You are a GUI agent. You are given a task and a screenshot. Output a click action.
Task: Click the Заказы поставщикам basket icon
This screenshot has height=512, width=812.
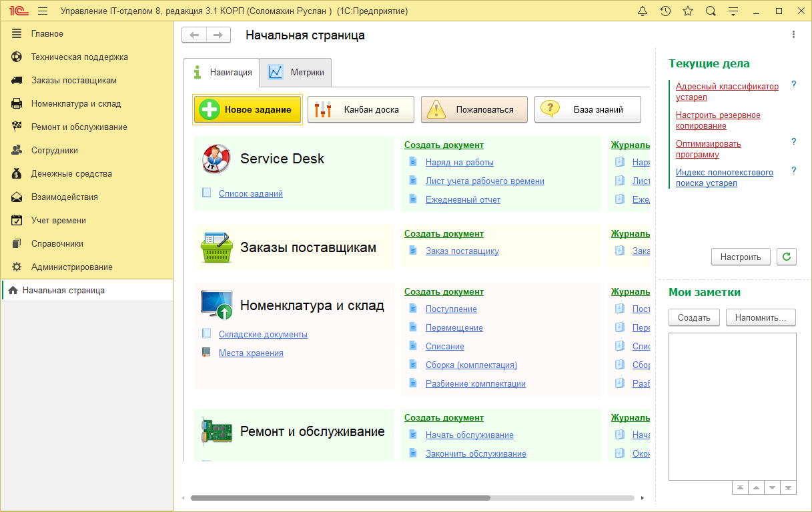216,248
